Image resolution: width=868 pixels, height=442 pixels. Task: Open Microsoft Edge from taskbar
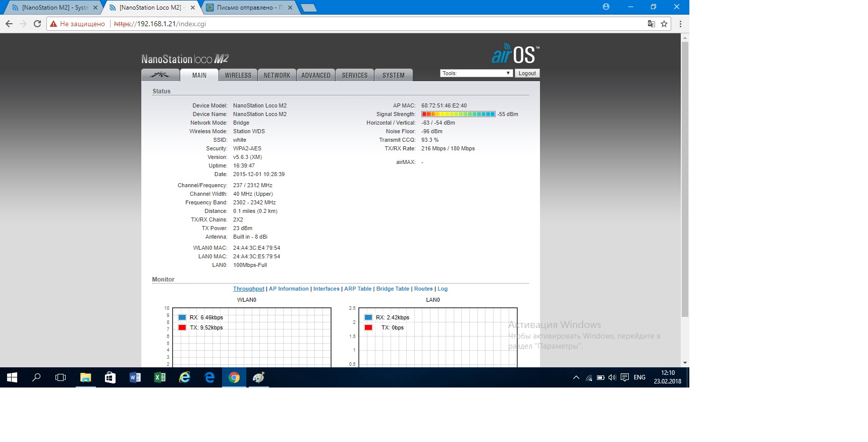pyautogui.click(x=209, y=377)
